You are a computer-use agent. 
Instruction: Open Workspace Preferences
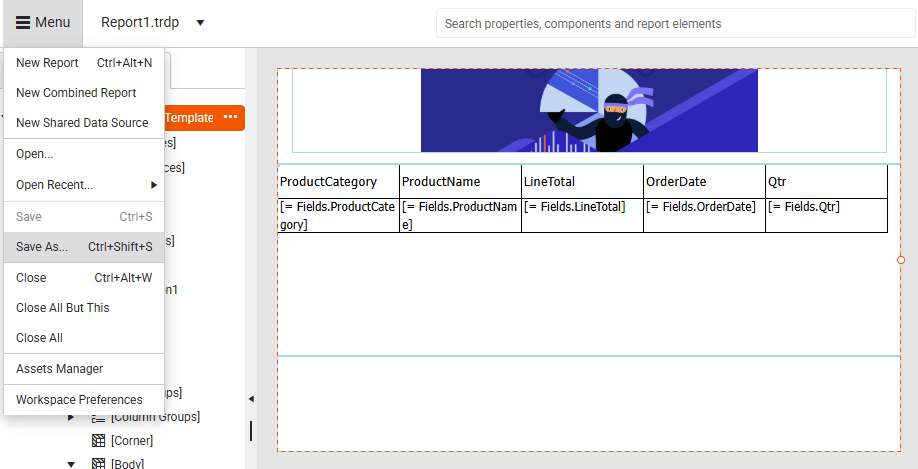(79, 400)
